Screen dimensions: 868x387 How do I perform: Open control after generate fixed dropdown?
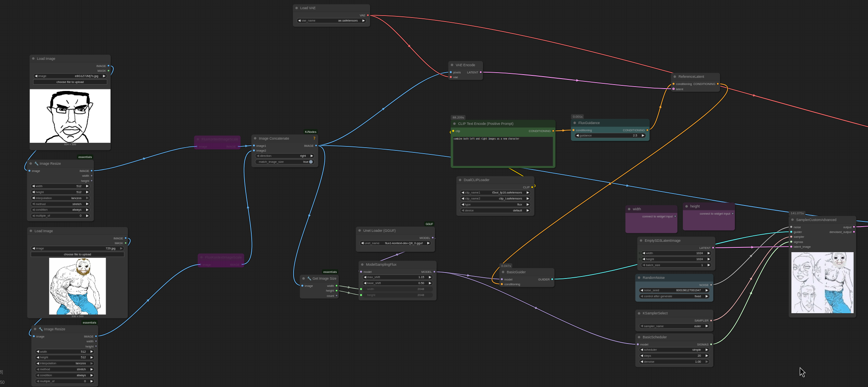tap(674, 296)
